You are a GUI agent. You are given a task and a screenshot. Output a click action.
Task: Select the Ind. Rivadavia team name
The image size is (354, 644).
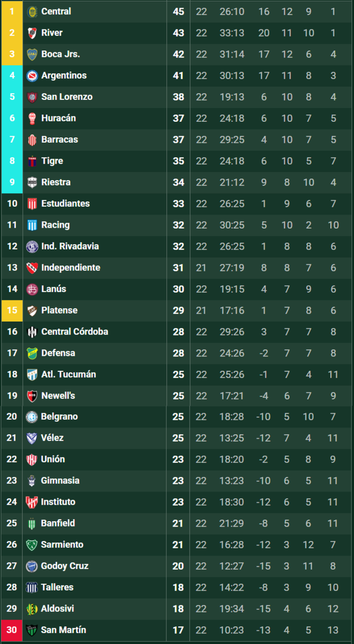(70, 246)
